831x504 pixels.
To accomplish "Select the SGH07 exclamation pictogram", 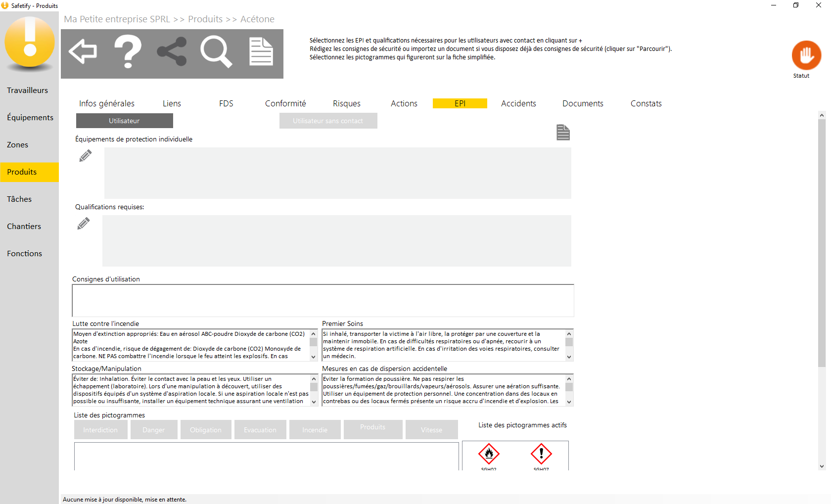I will click(541, 454).
